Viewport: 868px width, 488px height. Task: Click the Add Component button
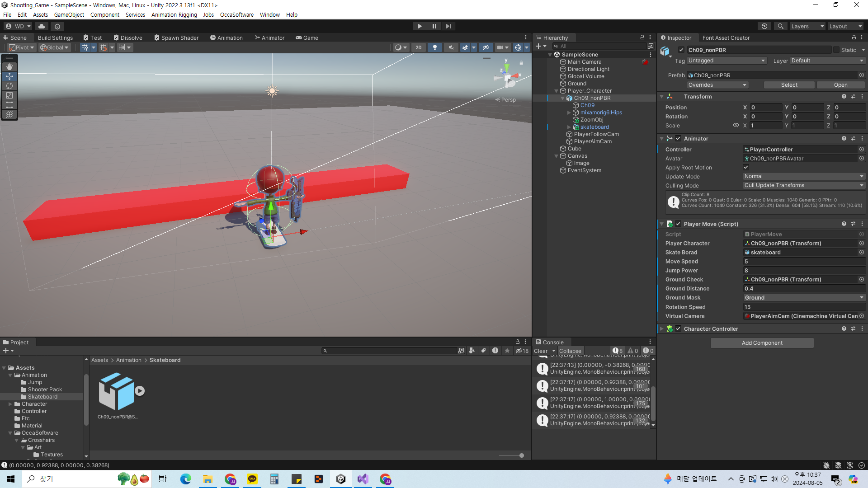tap(762, 343)
